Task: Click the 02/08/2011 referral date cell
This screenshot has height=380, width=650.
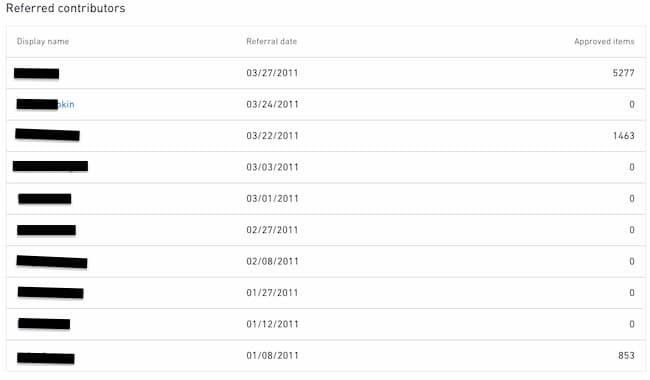Action: (272, 261)
